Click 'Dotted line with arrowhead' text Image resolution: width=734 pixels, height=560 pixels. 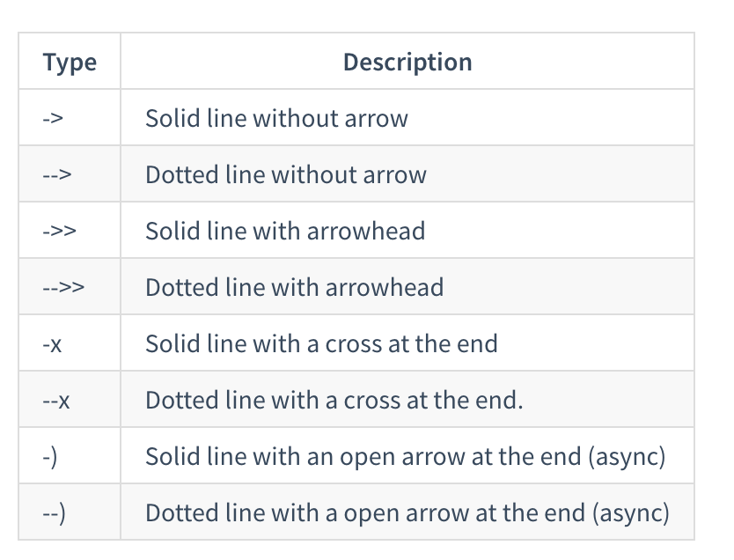tap(294, 287)
